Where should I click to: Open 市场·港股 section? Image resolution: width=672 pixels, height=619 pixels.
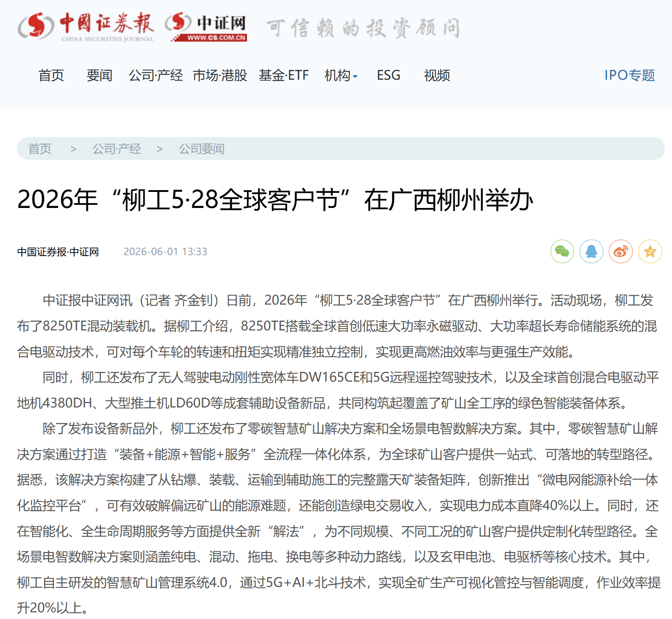(x=220, y=75)
